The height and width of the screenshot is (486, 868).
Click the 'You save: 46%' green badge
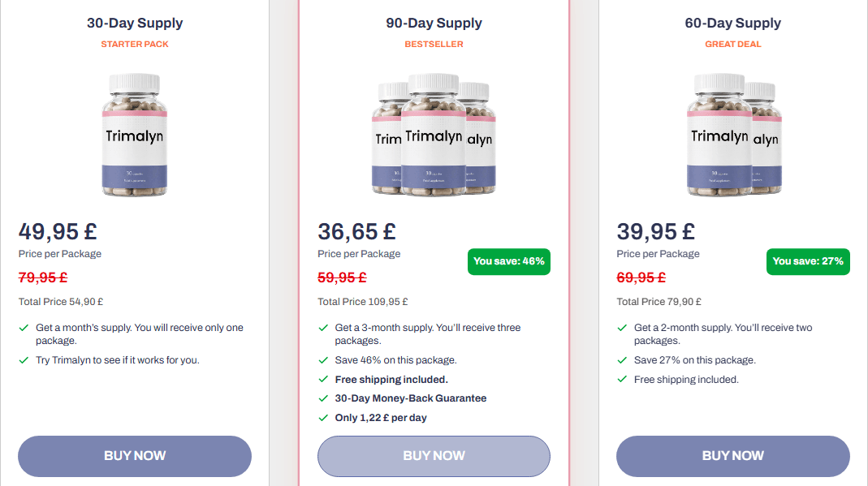point(509,261)
